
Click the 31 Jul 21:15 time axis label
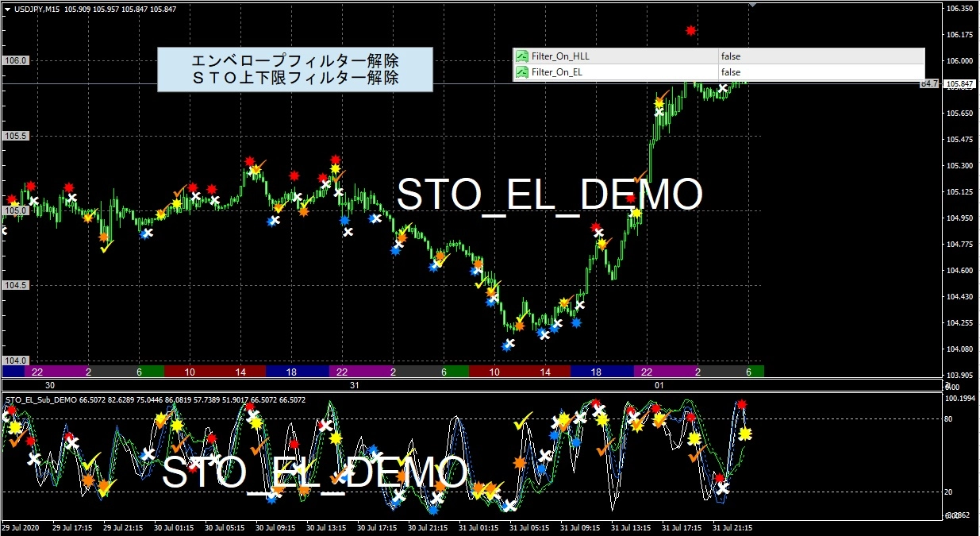coord(732,527)
